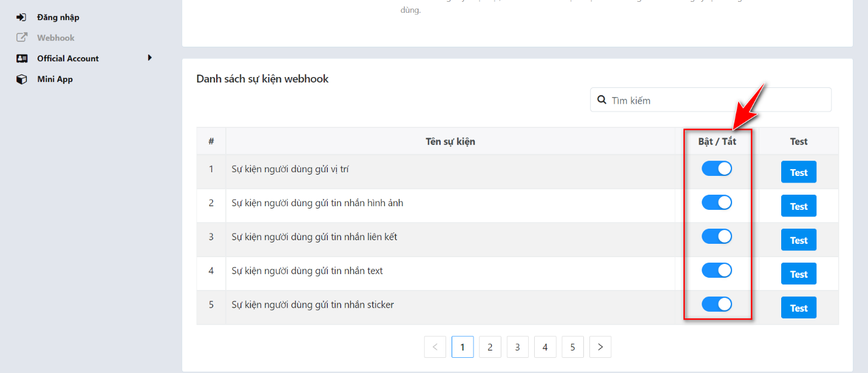Turn off the image message event toggle

[717, 202]
